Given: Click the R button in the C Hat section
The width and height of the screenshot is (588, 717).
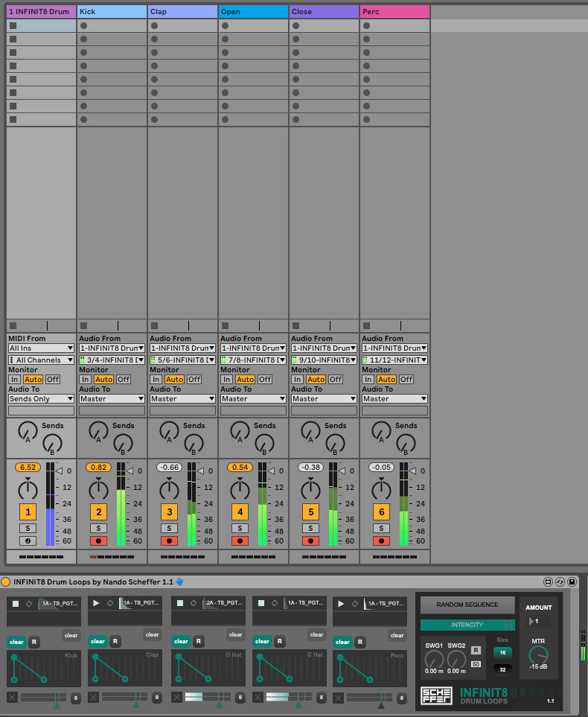Looking at the screenshot, I should click(x=280, y=642).
